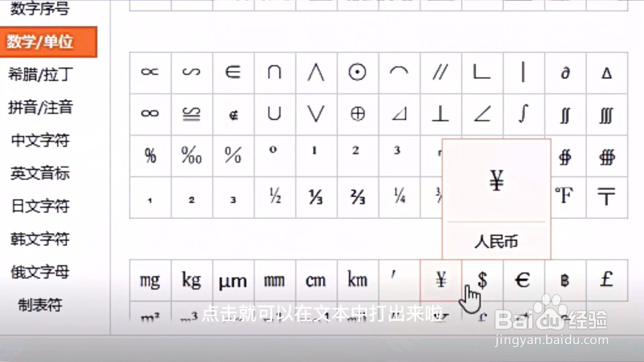
Task: Select the triple integral symbol ∭
Action: [x=607, y=114]
